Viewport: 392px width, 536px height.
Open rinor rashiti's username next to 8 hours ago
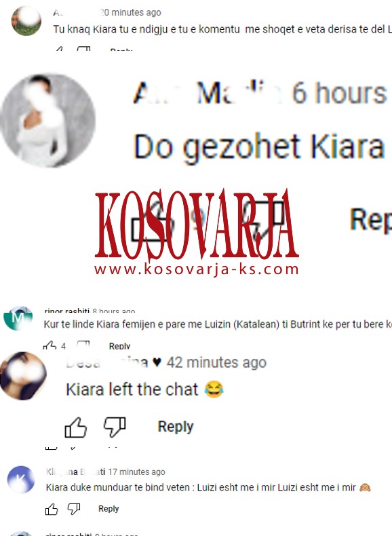(67, 311)
